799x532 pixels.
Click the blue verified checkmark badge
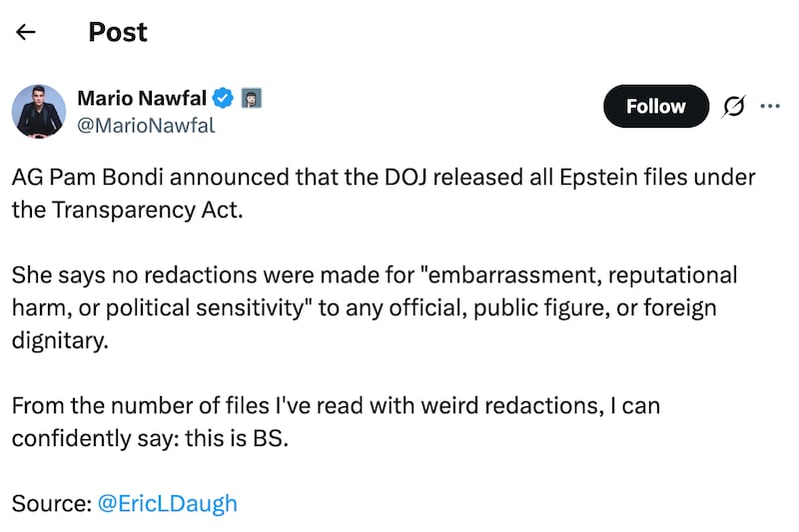pos(225,98)
